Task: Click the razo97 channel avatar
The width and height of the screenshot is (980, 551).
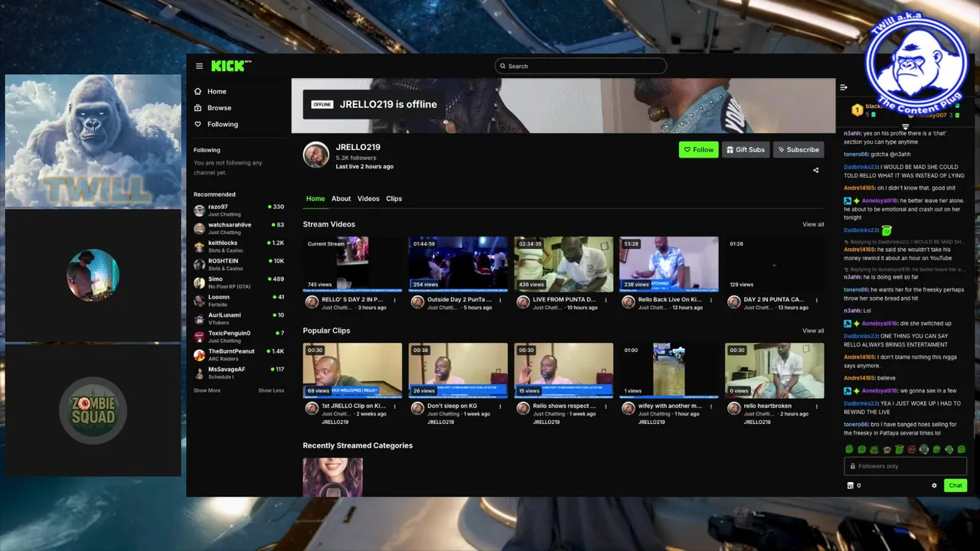Action: pos(199,210)
